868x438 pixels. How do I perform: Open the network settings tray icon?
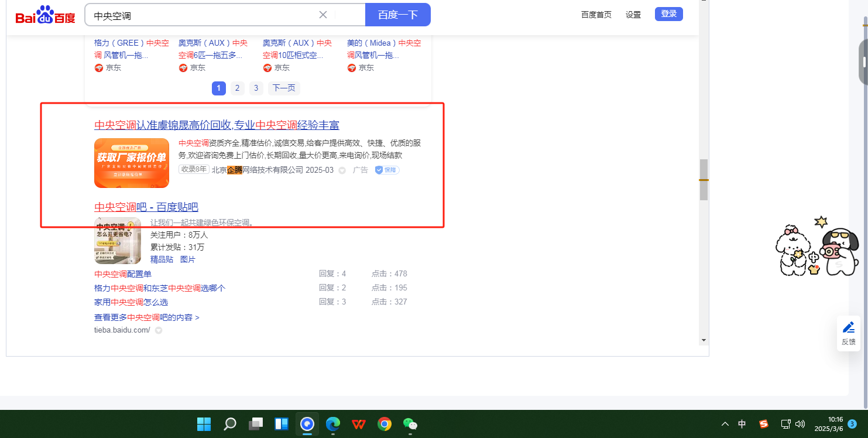(x=786, y=424)
